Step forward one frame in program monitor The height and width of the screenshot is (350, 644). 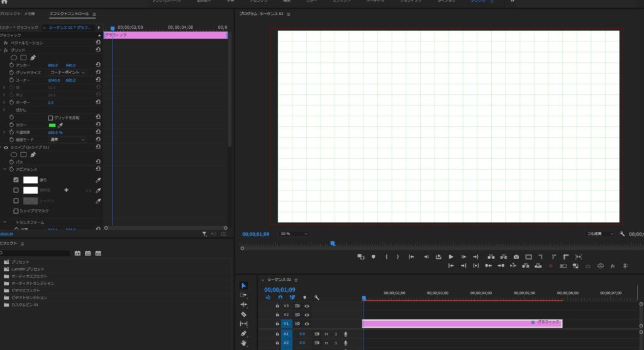(x=464, y=257)
